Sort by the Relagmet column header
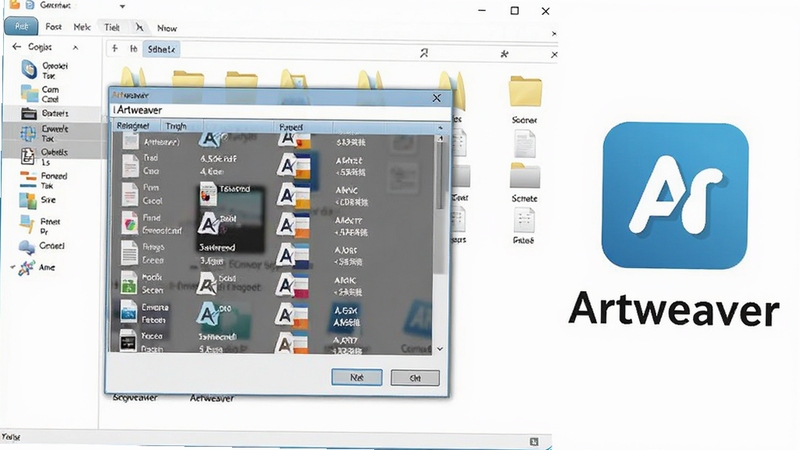Viewport: 800px width, 450px height. 133,126
